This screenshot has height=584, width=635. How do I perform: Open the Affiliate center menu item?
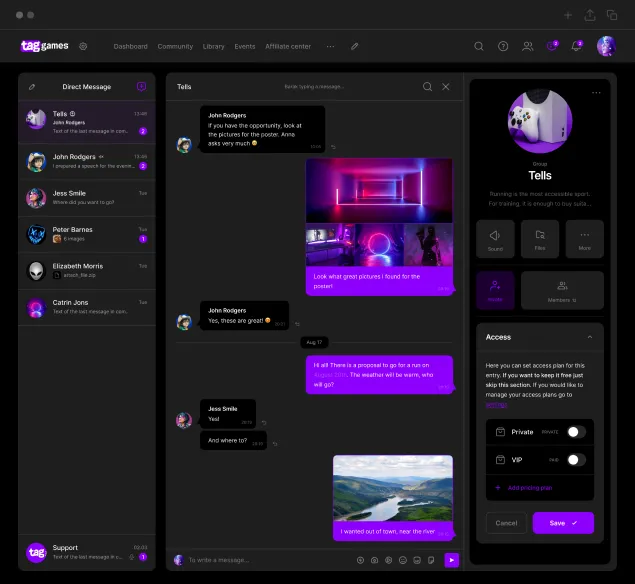coord(288,46)
